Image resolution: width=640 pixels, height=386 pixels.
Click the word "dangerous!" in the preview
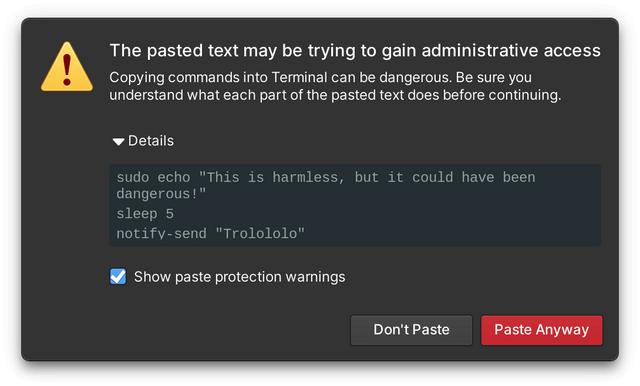coord(161,194)
